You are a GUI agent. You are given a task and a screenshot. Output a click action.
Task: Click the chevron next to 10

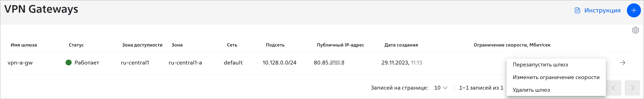coord(445,88)
